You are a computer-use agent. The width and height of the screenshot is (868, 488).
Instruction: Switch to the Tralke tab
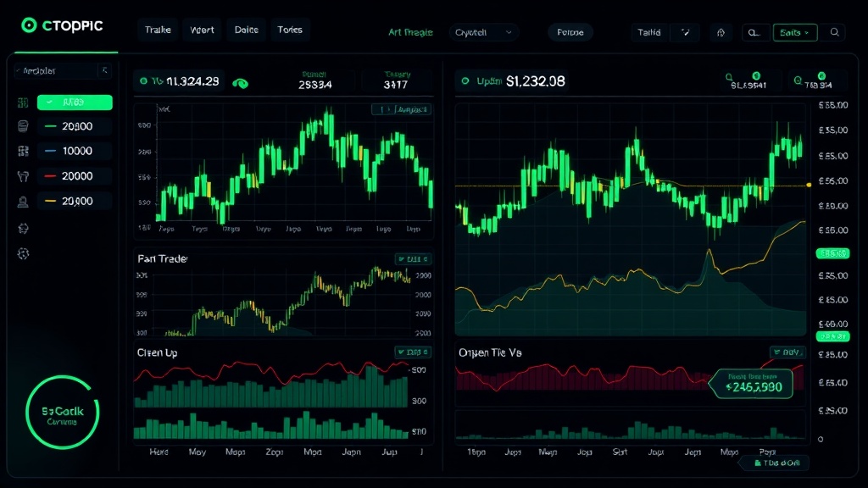click(158, 30)
